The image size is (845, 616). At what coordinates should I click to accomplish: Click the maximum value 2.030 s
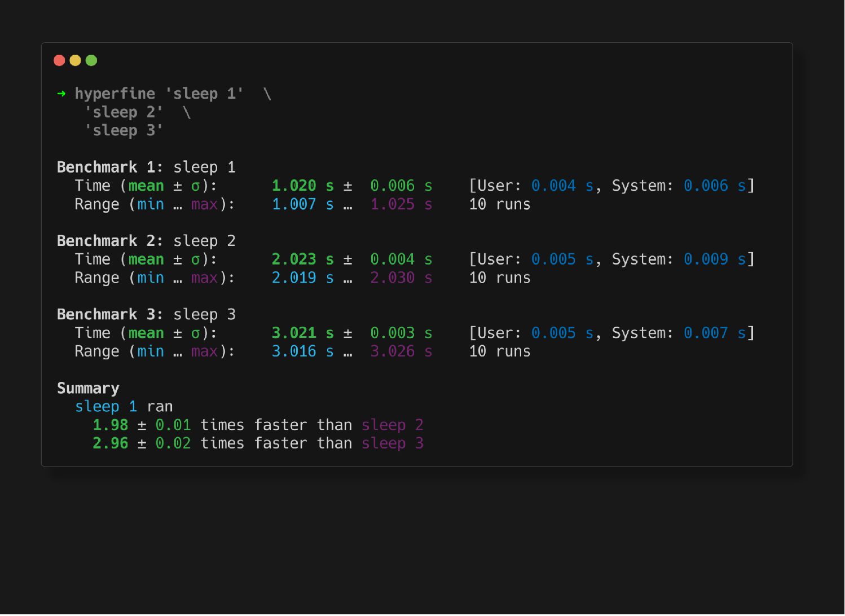click(x=401, y=278)
